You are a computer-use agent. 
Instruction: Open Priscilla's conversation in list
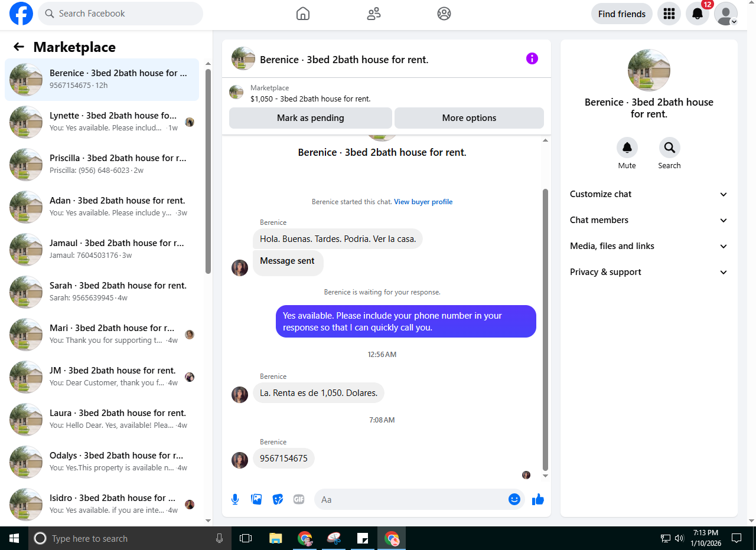click(102, 165)
